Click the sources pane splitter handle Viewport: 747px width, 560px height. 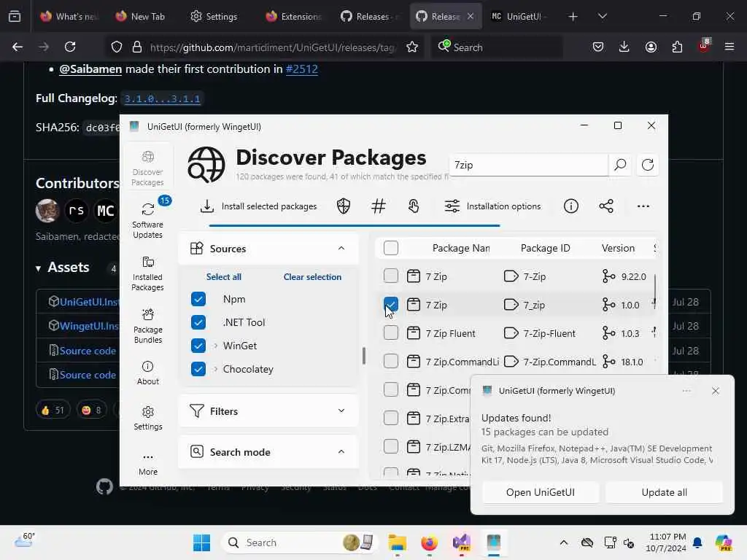pyautogui.click(x=364, y=356)
